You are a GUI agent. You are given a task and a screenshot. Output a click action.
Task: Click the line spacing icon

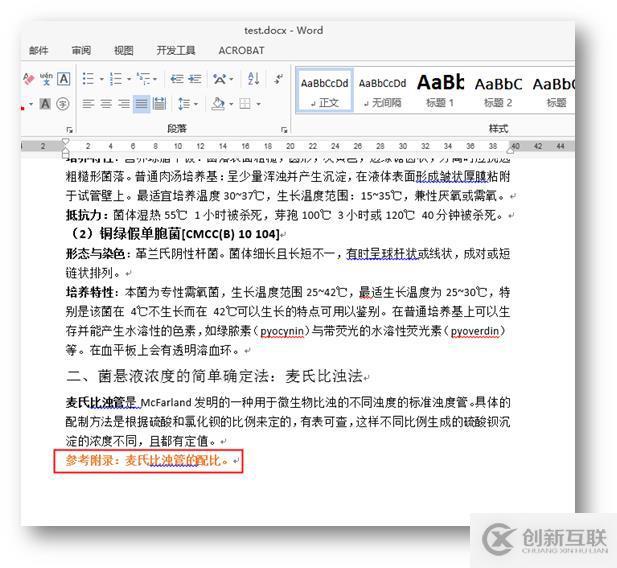point(184,104)
